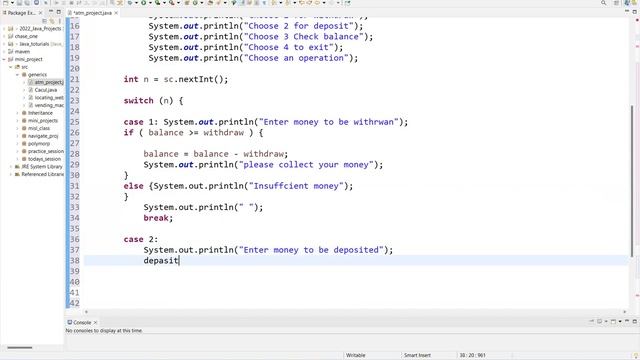The height and width of the screenshot is (360, 640).
Task: Expand the 2022_Java_Projects project
Action: [x=4, y=29]
